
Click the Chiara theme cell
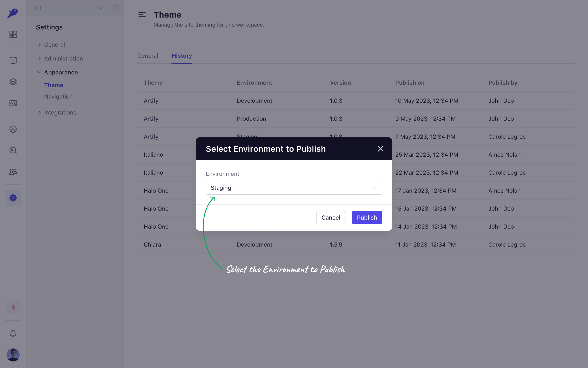(152, 245)
